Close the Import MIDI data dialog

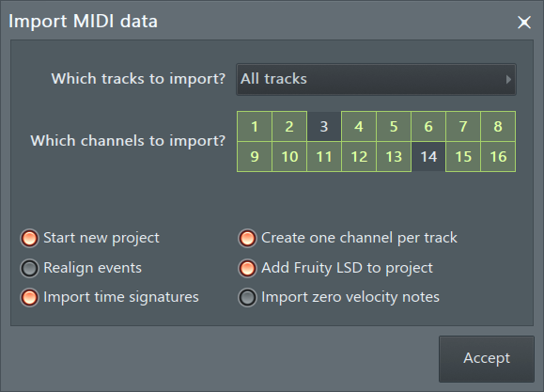pyautogui.click(x=524, y=23)
